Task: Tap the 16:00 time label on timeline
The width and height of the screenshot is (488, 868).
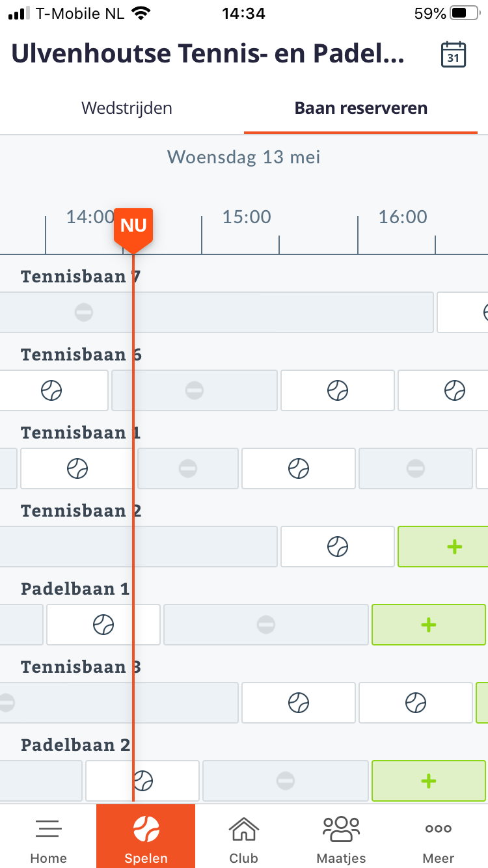Action: pos(403,217)
